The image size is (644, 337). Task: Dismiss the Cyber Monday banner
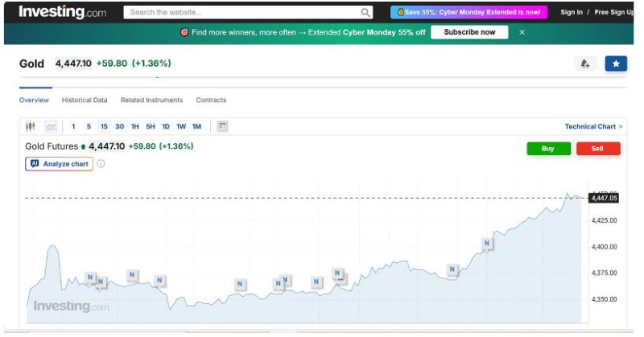pos(522,32)
